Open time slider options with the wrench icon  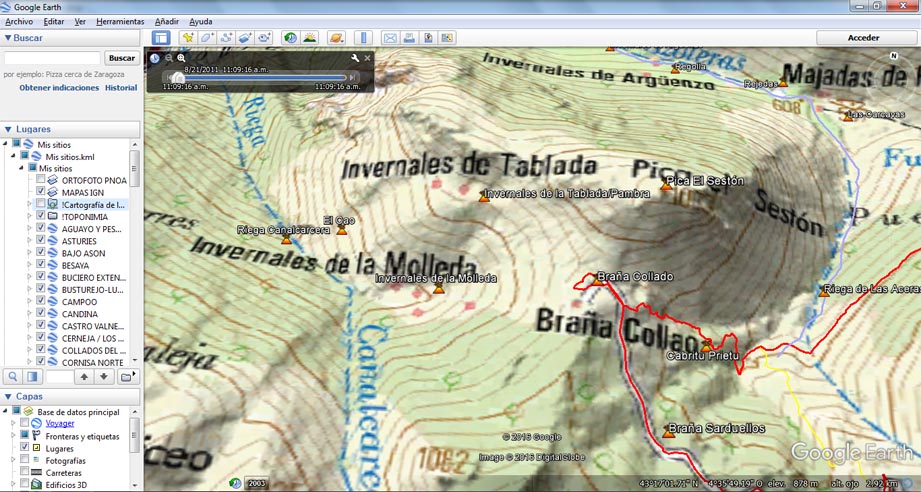pyautogui.click(x=355, y=58)
